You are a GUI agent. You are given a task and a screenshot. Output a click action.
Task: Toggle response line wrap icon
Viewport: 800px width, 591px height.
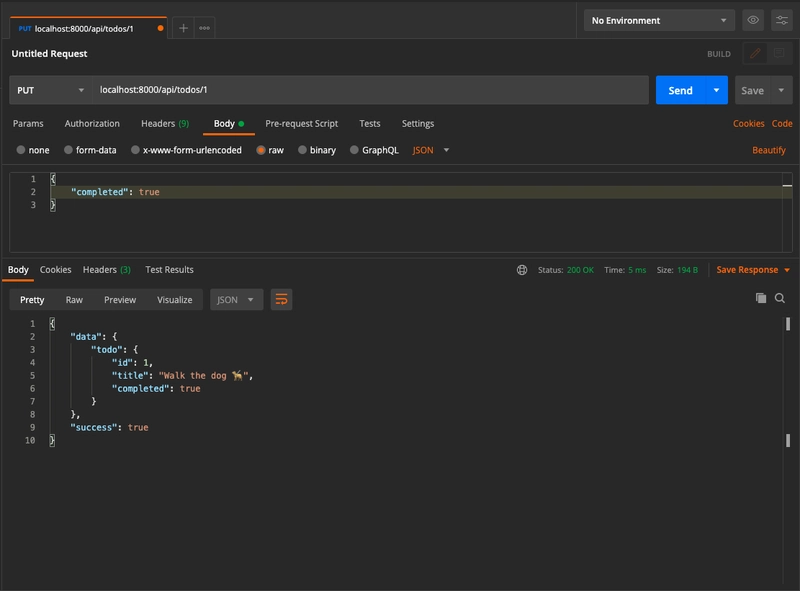(x=281, y=300)
